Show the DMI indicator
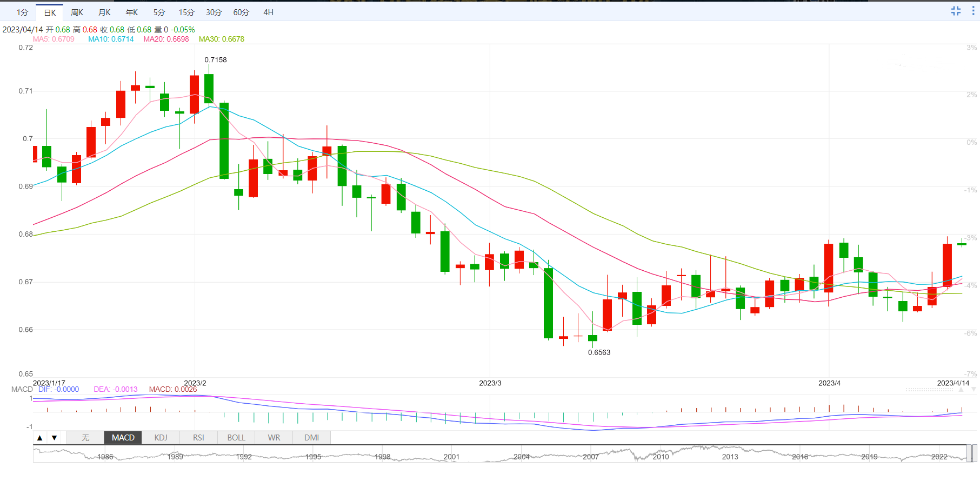This screenshot has height=481, width=980. point(312,438)
